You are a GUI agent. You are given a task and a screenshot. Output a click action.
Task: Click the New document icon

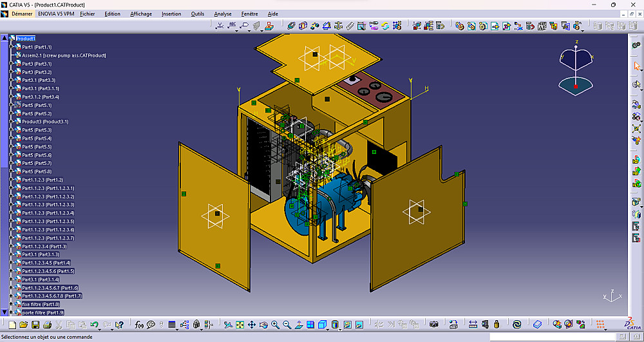(x=12, y=325)
